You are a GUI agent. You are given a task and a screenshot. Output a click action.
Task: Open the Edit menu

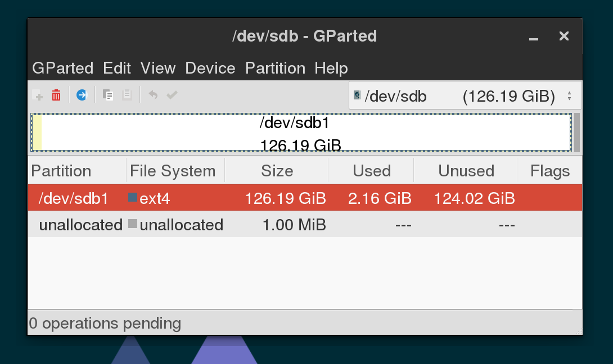[116, 68]
